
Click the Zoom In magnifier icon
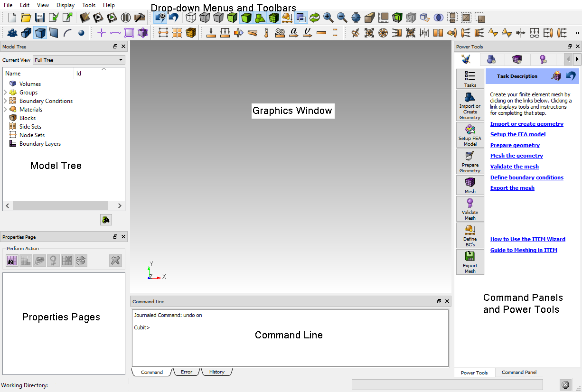pos(328,18)
